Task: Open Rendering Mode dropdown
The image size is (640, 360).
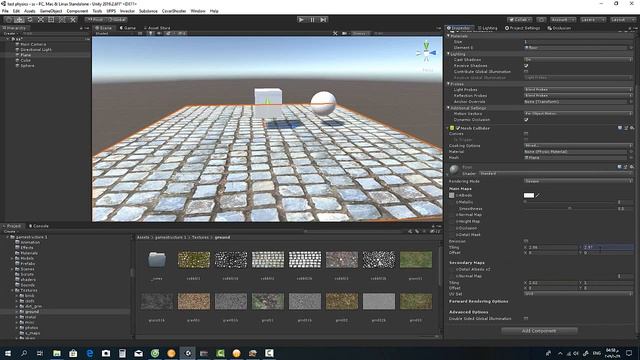Action: [578, 181]
